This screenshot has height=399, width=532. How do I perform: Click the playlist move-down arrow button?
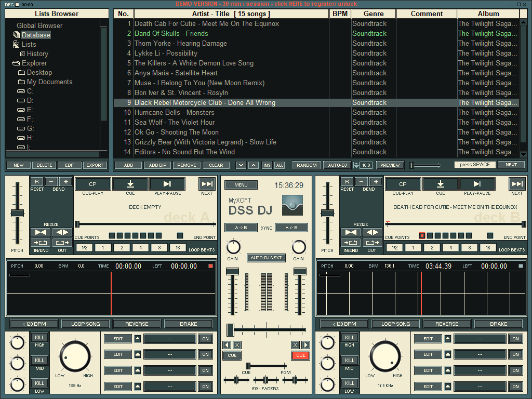pos(241,165)
